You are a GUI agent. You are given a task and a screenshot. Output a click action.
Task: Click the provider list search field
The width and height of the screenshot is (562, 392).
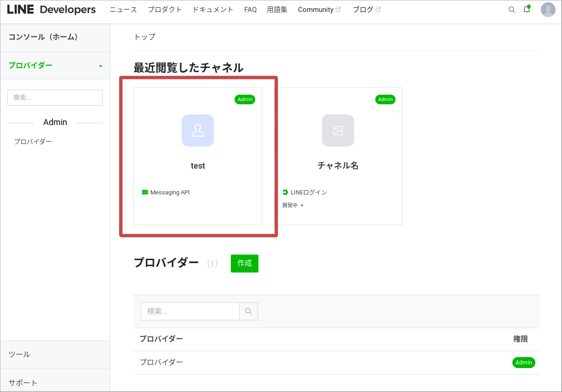[190, 311]
